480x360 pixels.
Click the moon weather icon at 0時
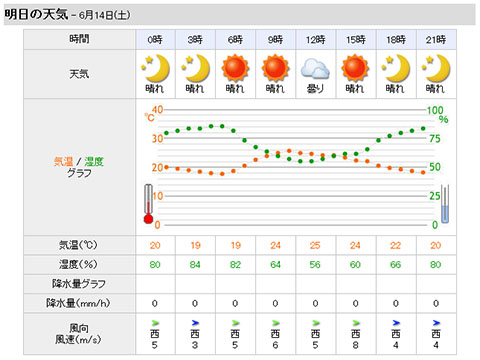(x=155, y=68)
